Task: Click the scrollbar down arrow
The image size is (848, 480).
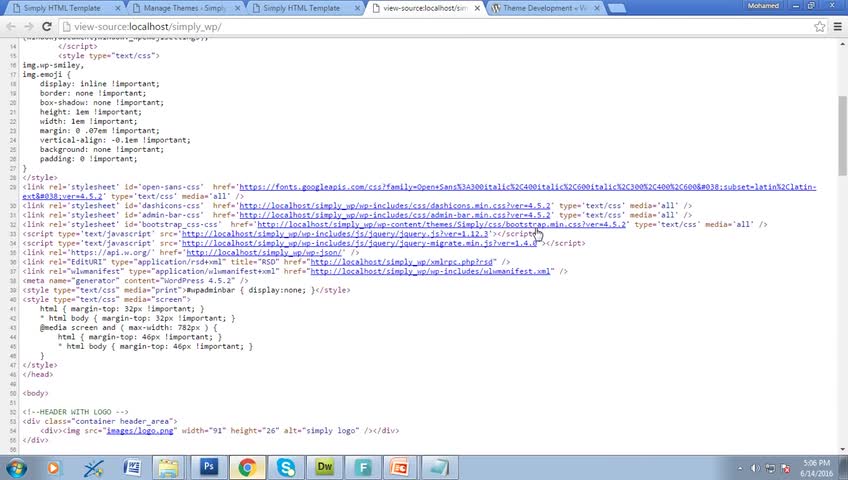Action: [843, 449]
